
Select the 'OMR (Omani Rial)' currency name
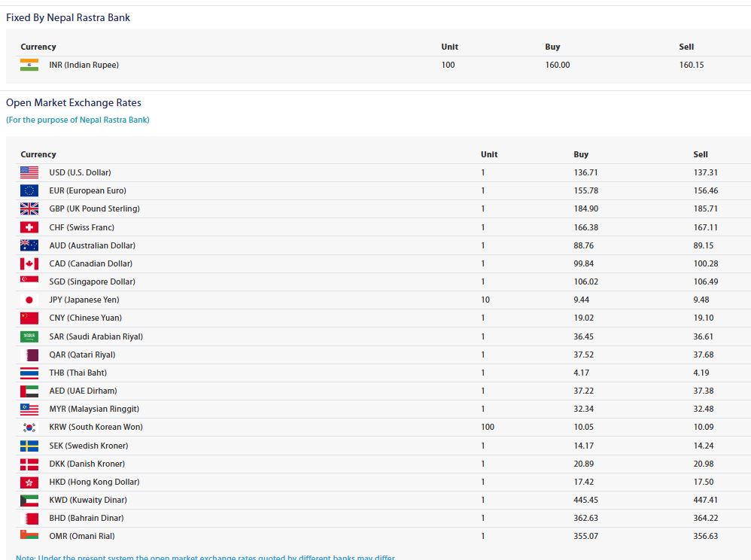click(x=82, y=536)
